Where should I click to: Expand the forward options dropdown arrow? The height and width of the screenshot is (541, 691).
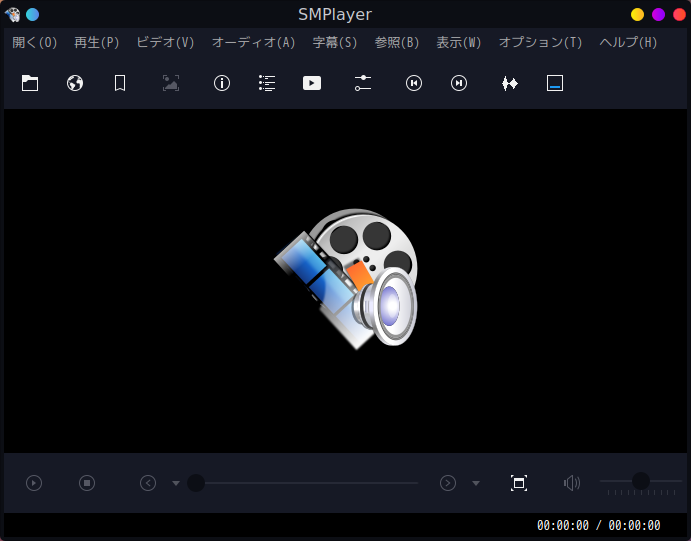click(476, 483)
